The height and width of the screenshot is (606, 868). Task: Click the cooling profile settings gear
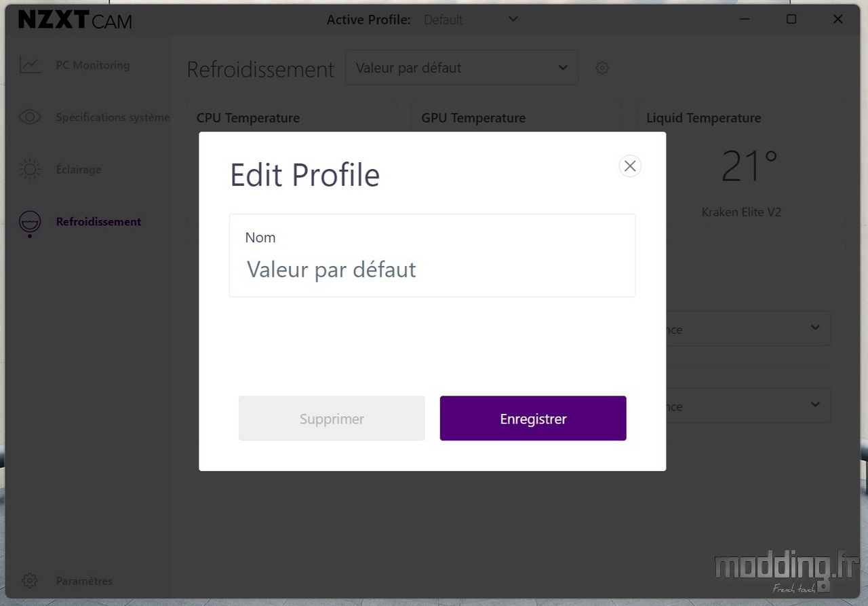coord(602,68)
